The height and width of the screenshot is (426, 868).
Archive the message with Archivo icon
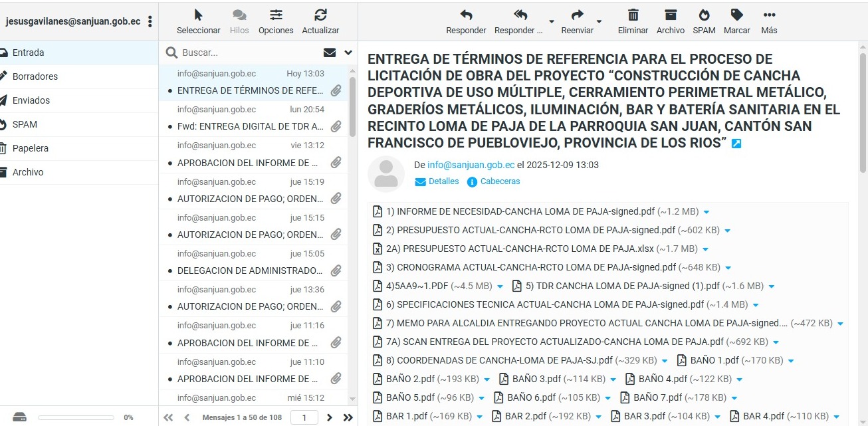point(670,15)
